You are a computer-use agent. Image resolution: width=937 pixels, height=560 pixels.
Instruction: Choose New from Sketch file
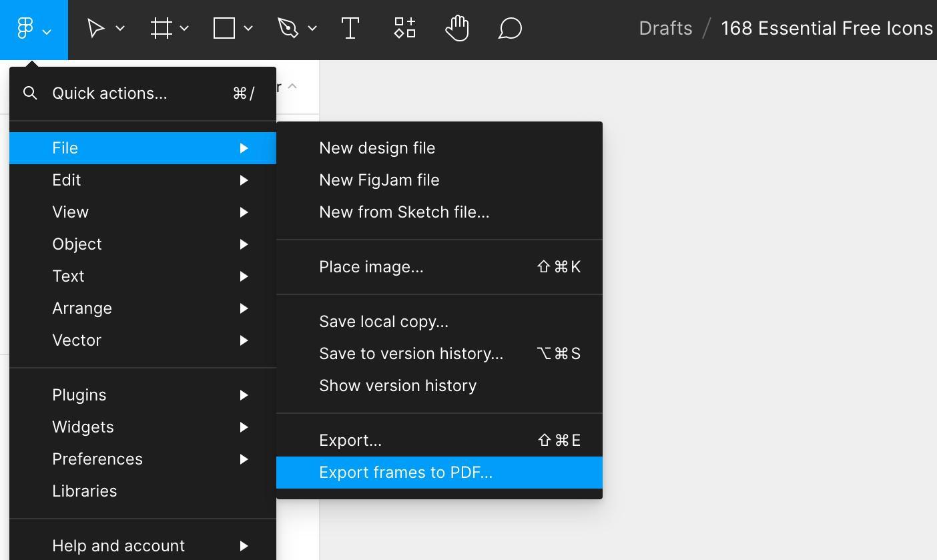pyautogui.click(x=439, y=212)
